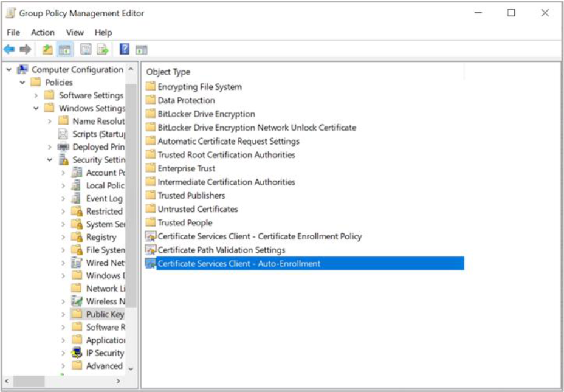Click the blue Back arrow in toolbar
This screenshot has height=392, width=564.
[9, 50]
